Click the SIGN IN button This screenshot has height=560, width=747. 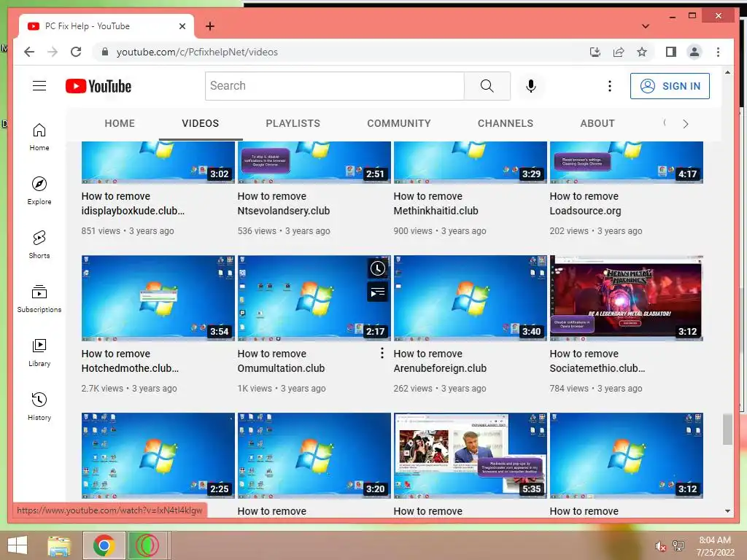coord(670,86)
